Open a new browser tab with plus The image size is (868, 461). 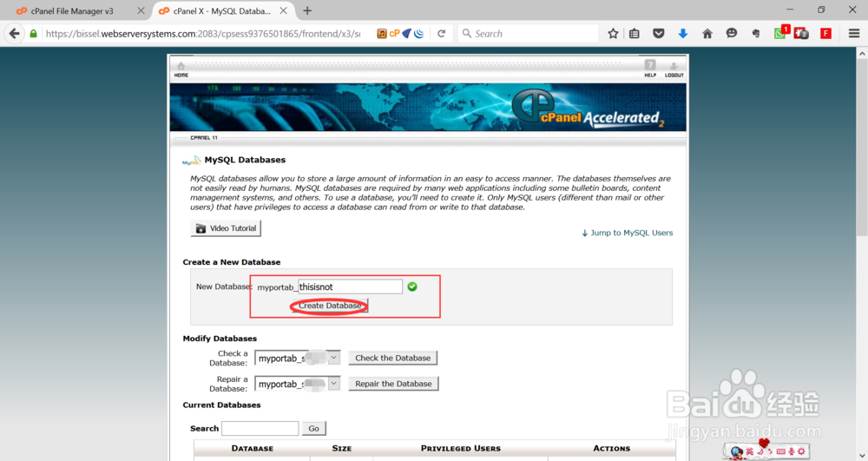click(x=307, y=10)
